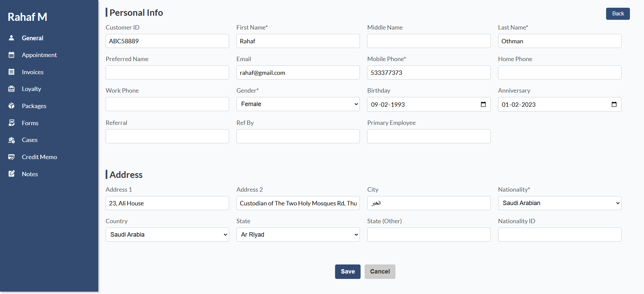Click the Credit Memo icon

[x=11, y=157]
